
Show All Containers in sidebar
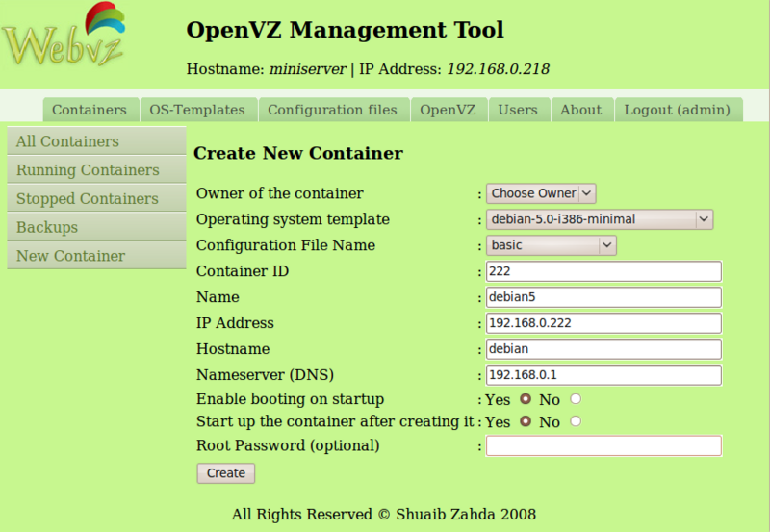(97, 141)
